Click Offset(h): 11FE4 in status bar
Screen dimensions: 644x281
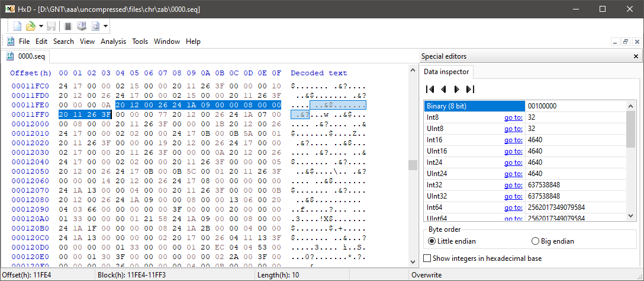pyautogui.click(x=27, y=274)
